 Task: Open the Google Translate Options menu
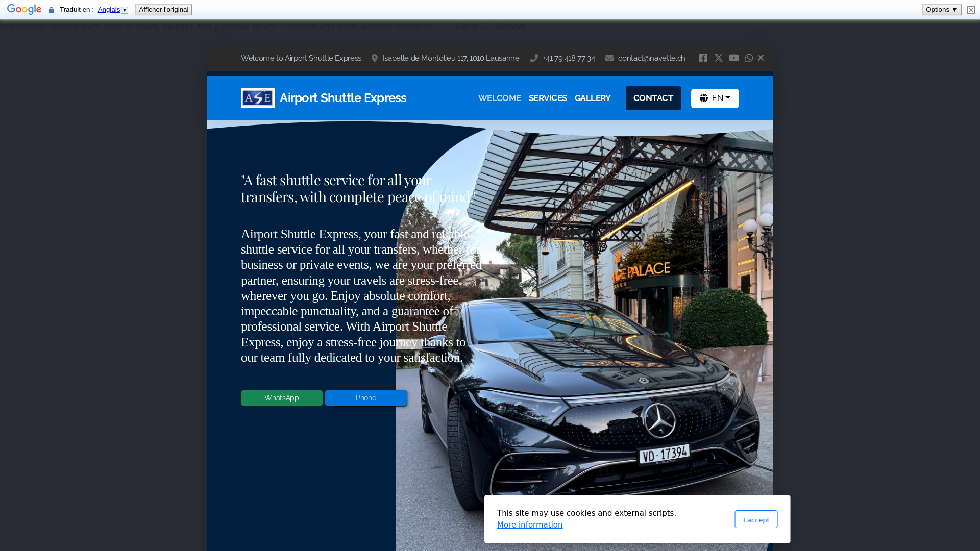coord(941,10)
